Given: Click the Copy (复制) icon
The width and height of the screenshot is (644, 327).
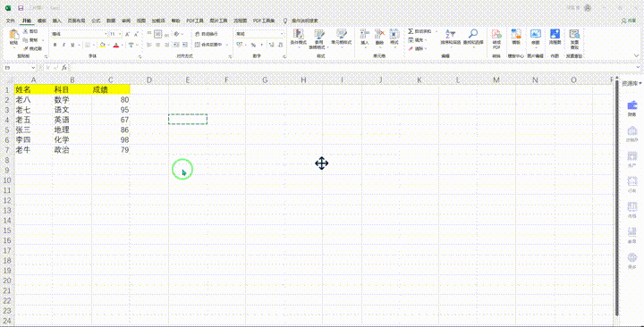Looking at the screenshot, I should click(26, 40).
